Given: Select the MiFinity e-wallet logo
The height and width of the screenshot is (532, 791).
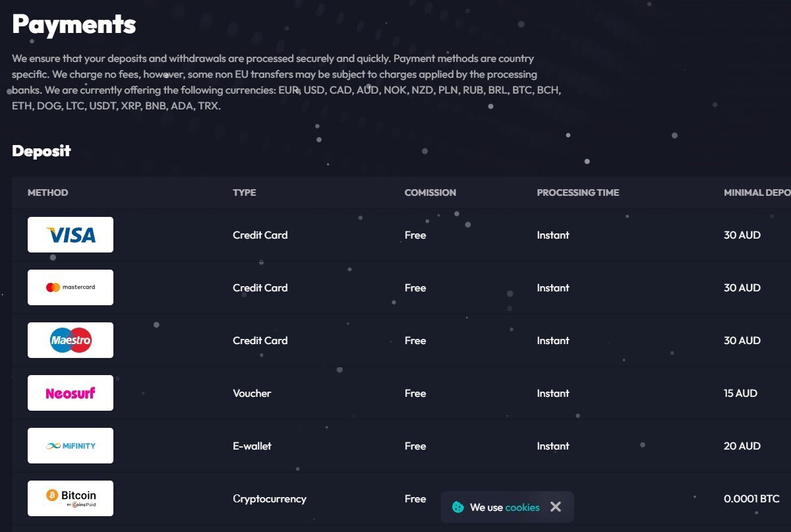Looking at the screenshot, I should (71, 446).
